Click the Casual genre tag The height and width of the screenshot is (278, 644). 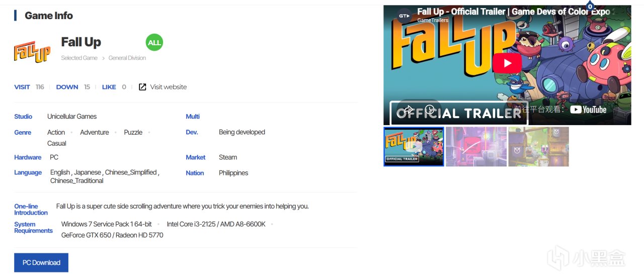click(57, 143)
